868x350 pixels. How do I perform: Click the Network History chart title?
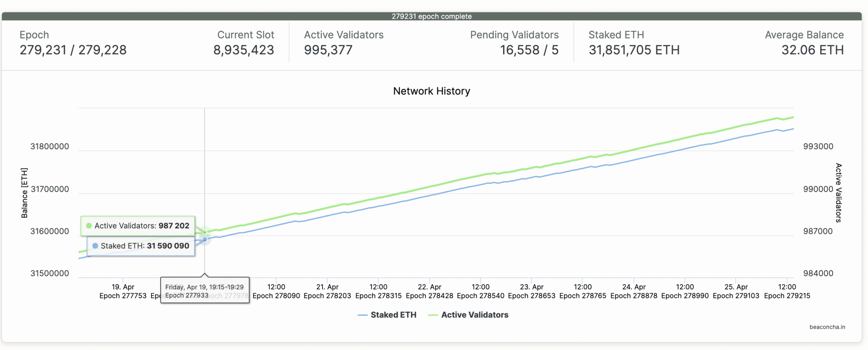(431, 91)
